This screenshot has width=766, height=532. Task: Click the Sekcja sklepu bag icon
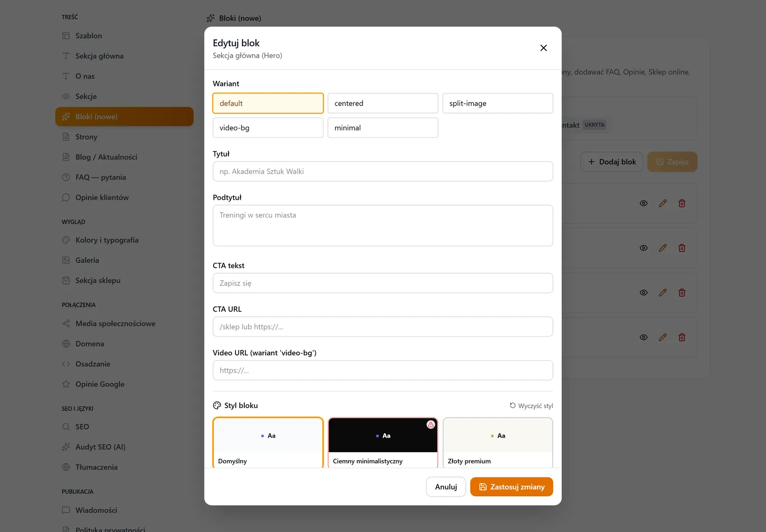coord(66,280)
